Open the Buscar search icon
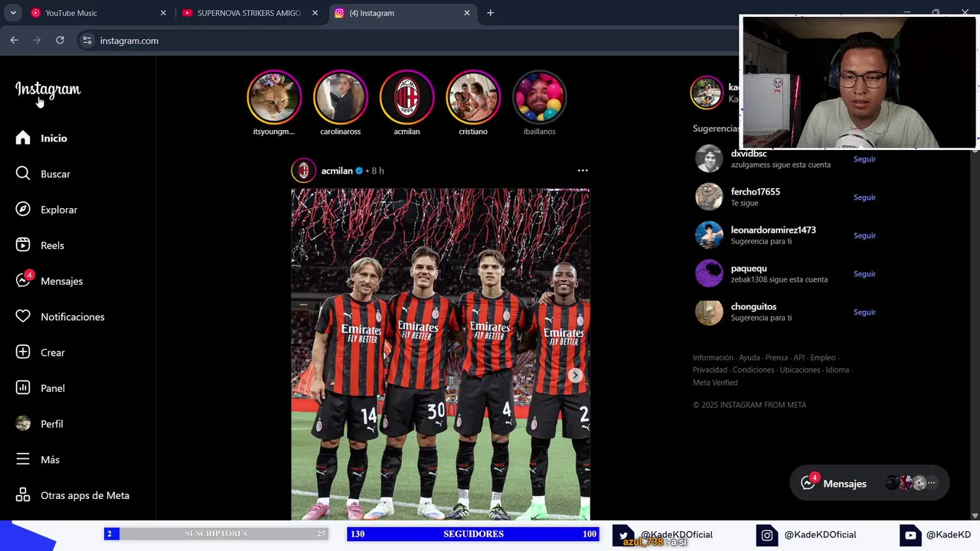The image size is (980, 551). [23, 174]
